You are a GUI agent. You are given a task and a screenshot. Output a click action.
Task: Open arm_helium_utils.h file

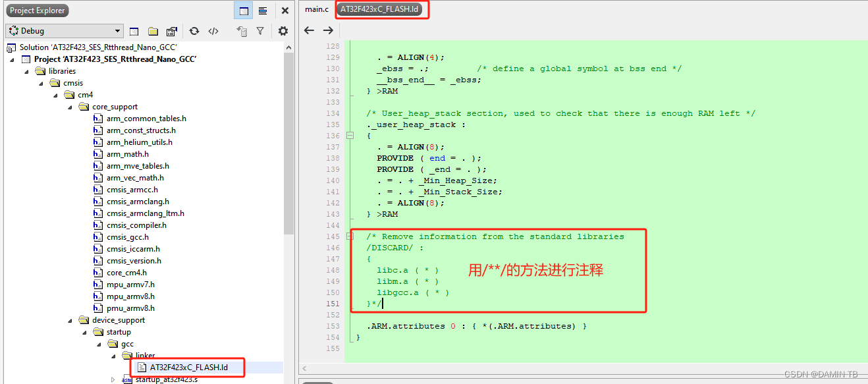coord(140,142)
